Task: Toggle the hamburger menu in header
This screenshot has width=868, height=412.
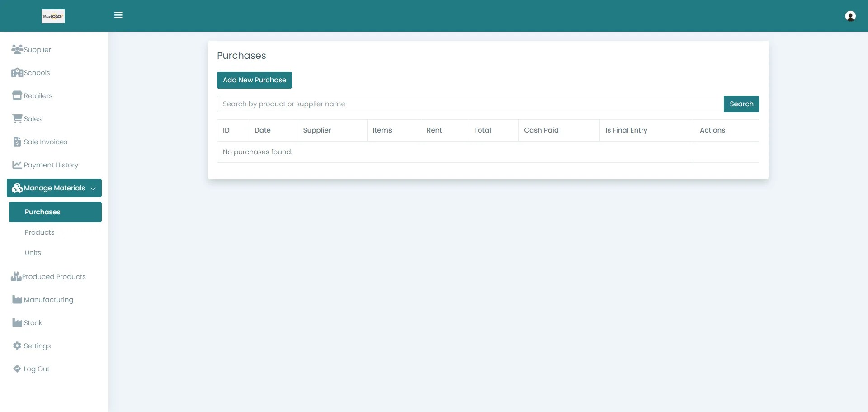Action: click(x=118, y=15)
